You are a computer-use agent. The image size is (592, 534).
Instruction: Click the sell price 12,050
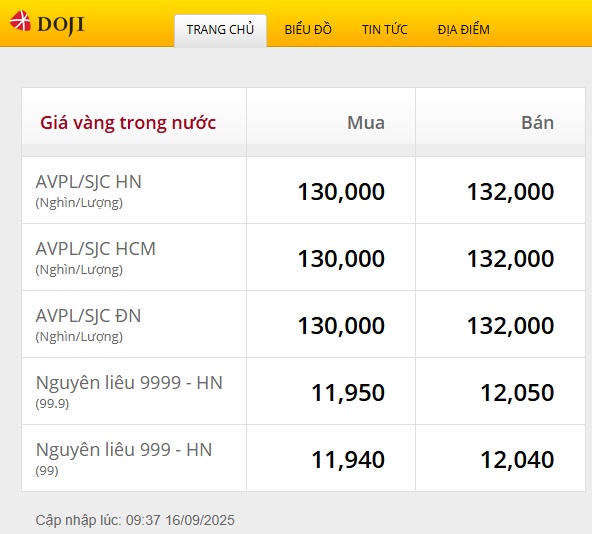tap(517, 392)
